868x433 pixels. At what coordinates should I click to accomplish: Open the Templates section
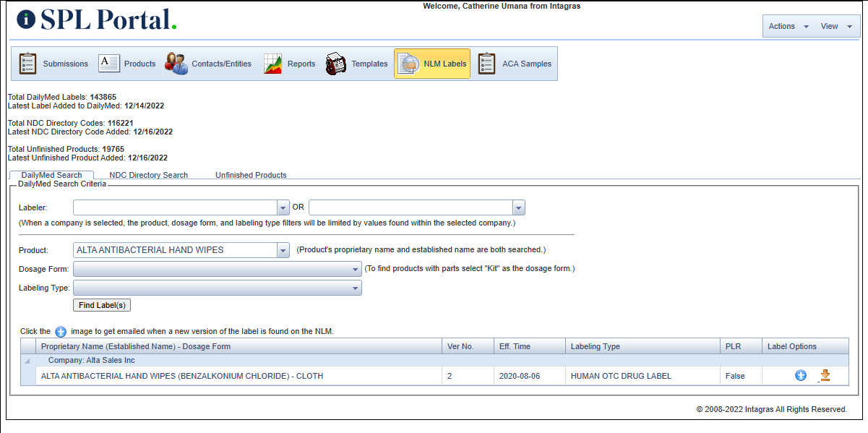[x=357, y=64]
